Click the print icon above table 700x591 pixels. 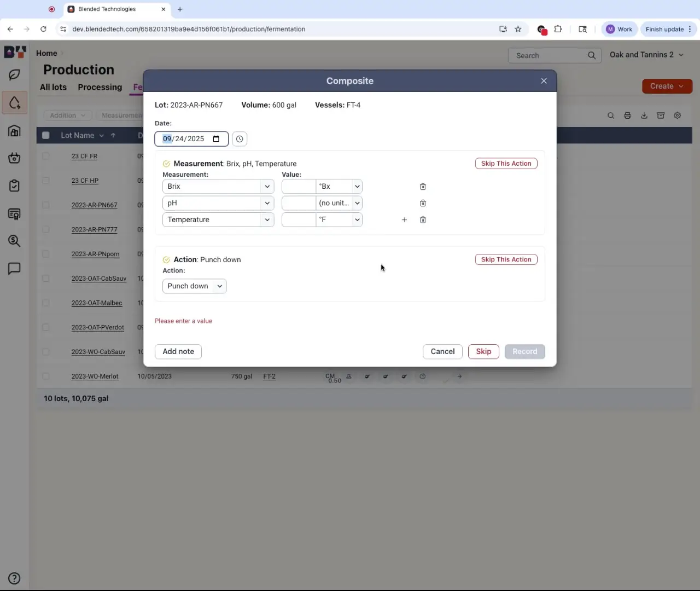click(x=627, y=115)
